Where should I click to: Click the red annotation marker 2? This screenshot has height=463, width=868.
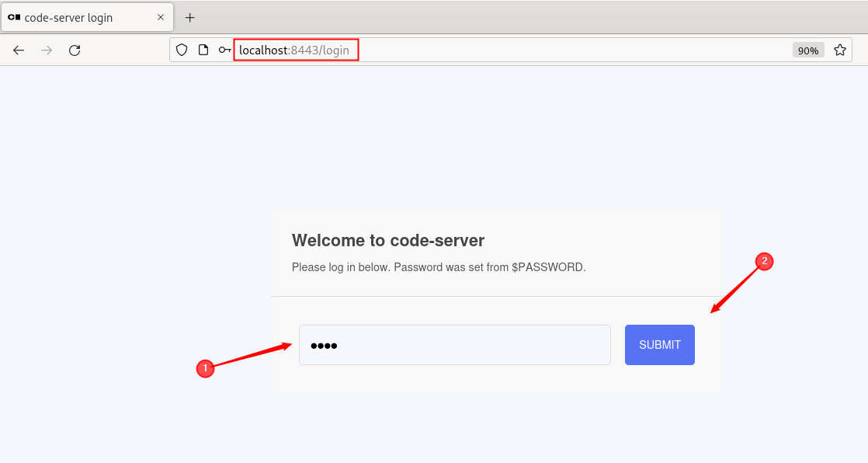[764, 262]
